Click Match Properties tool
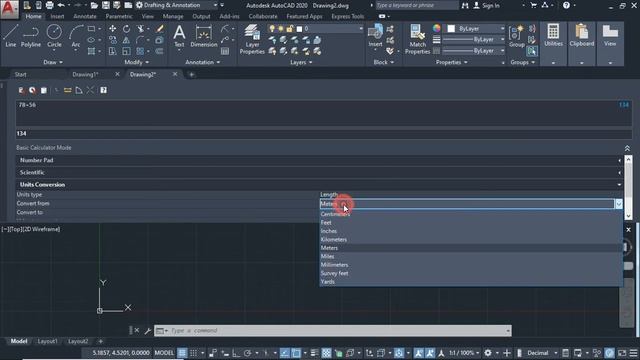This screenshot has width=640, height=360. coord(417,39)
